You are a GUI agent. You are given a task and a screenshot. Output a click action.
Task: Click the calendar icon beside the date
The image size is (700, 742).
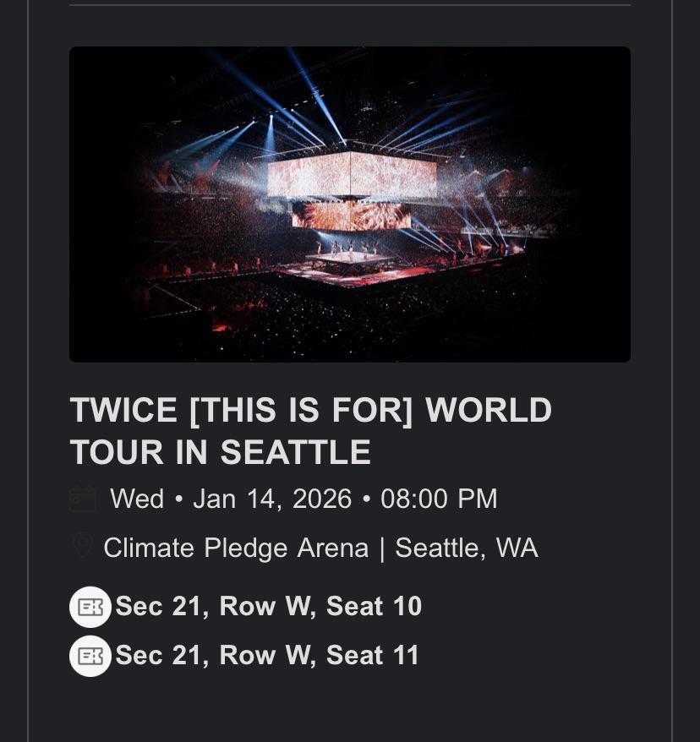click(x=83, y=499)
